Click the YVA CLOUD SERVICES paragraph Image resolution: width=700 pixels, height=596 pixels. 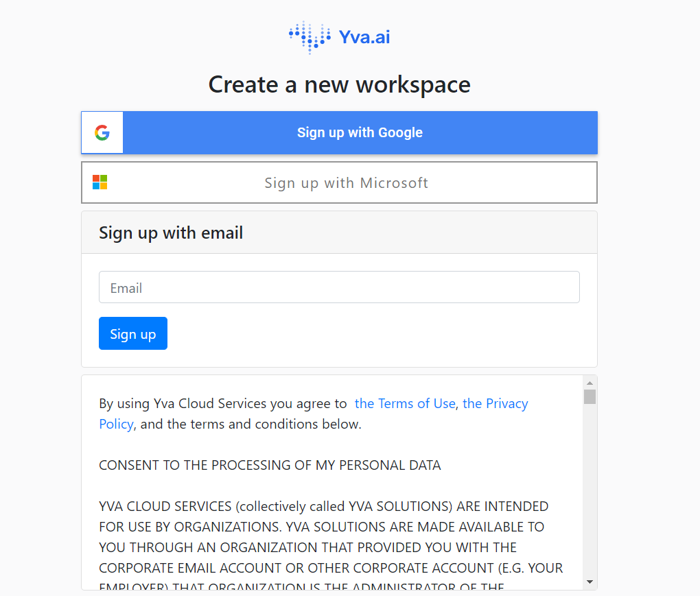331,545
